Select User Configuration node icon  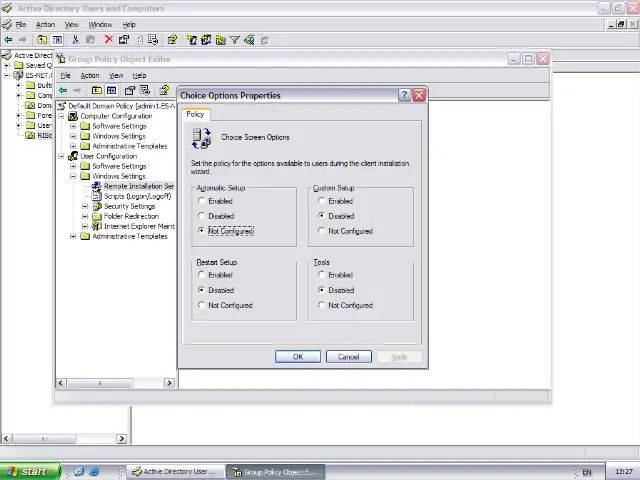pyautogui.click(x=73, y=156)
